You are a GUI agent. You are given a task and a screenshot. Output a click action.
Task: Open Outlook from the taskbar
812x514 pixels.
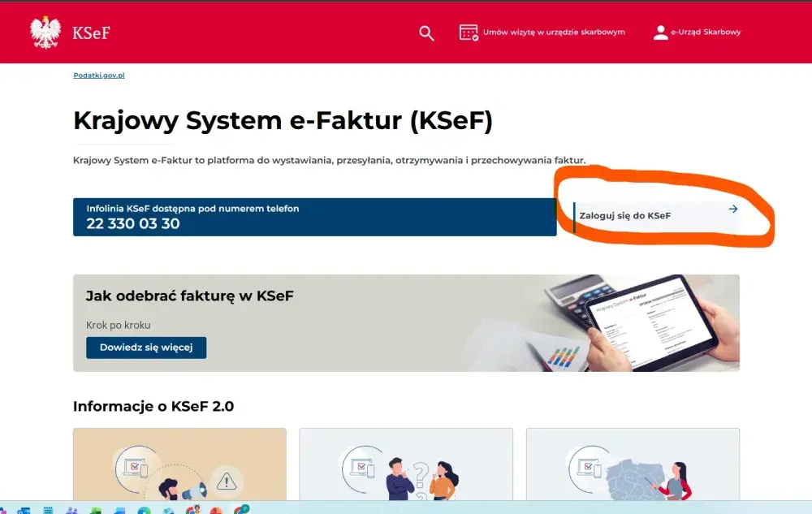point(24,511)
